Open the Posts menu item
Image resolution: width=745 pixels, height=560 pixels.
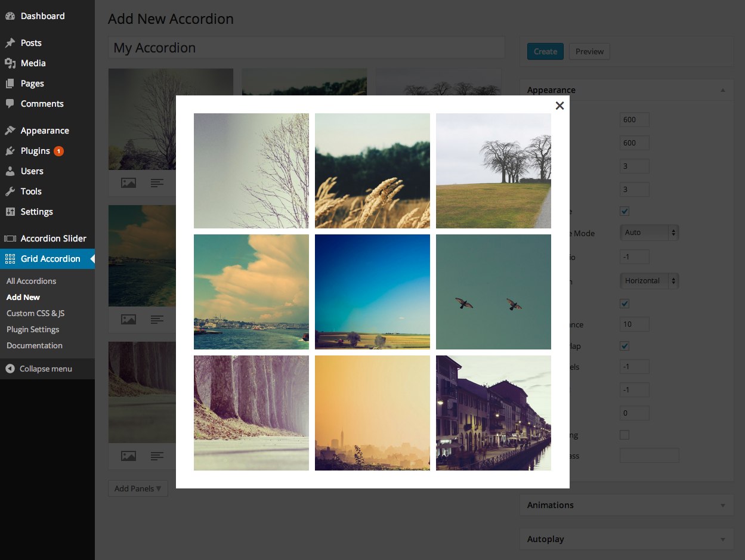pyautogui.click(x=31, y=43)
